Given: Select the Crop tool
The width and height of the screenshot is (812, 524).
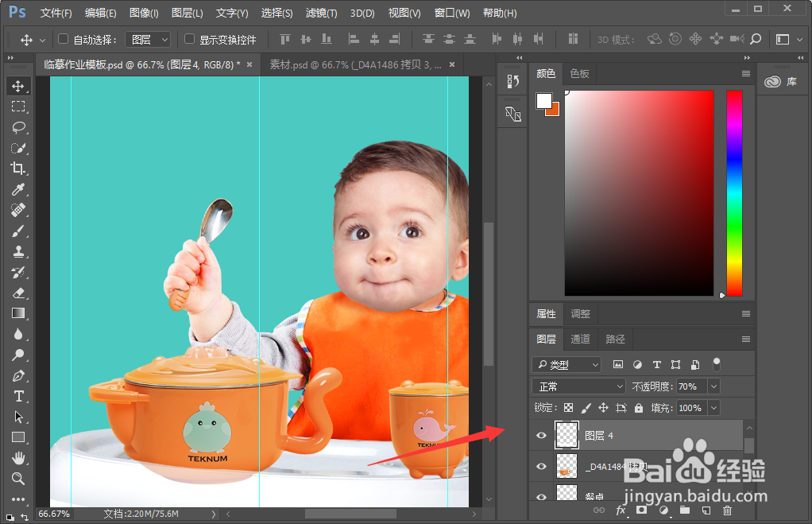Looking at the screenshot, I should tap(18, 169).
